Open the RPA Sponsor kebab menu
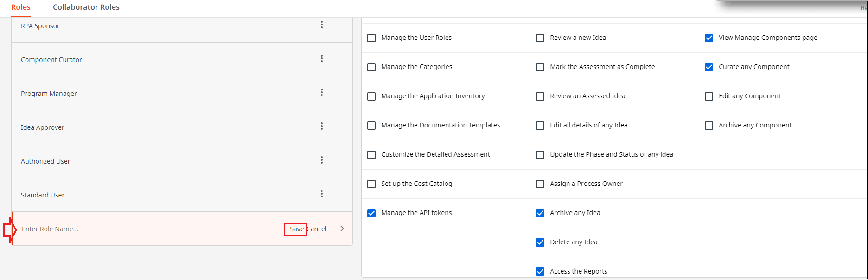The width and height of the screenshot is (868, 280). pos(321,25)
